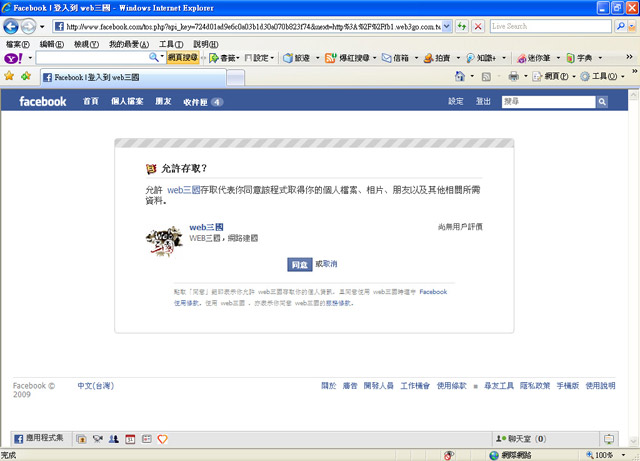Open the 工具(T) menu
The height and width of the screenshot is (461, 640).
[171, 44]
